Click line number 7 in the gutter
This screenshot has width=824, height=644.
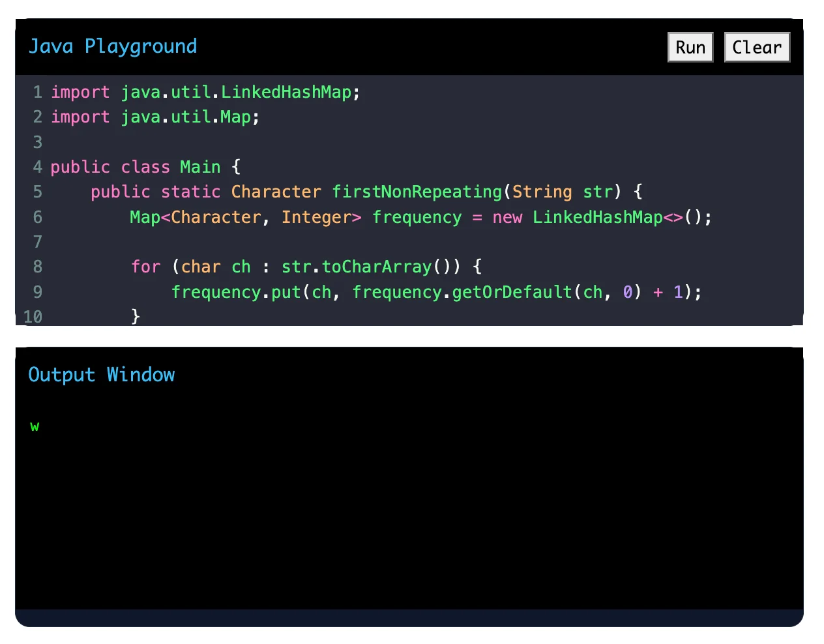(37, 242)
